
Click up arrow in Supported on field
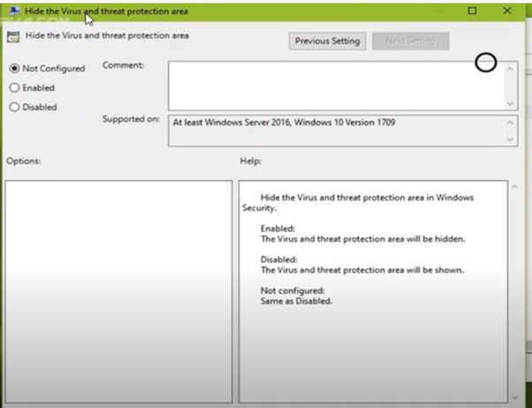(510, 123)
